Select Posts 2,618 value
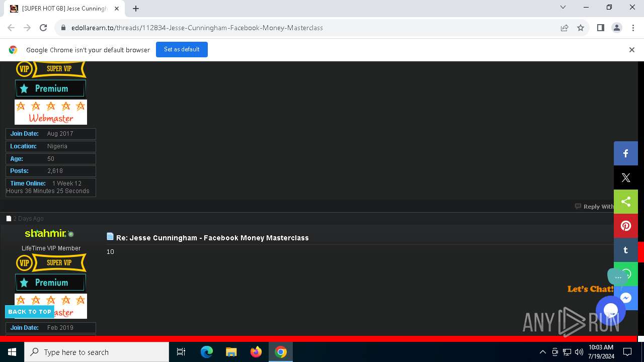Image resolution: width=644 pixels, height=362 pixels. coord(55,171)
